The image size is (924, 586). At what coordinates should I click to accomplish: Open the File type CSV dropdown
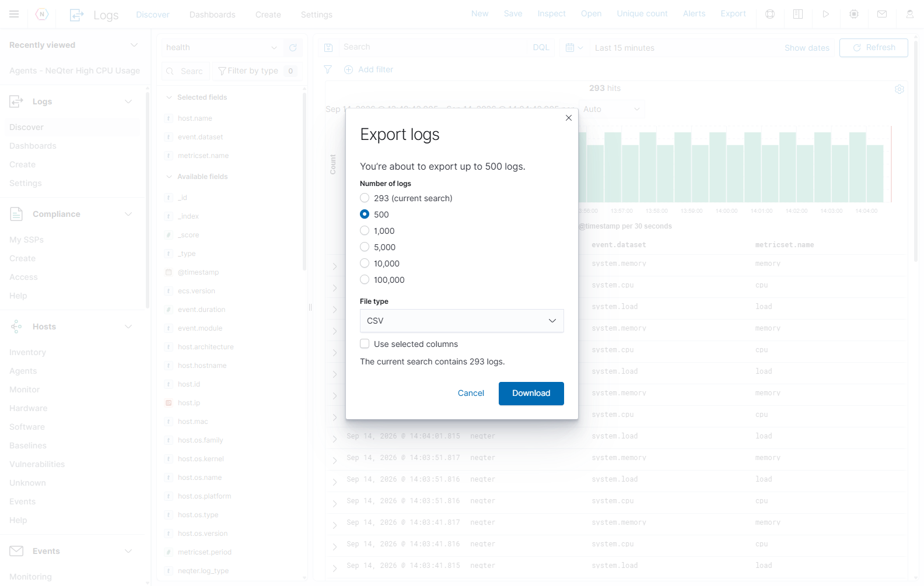click(x=462, y=321)
